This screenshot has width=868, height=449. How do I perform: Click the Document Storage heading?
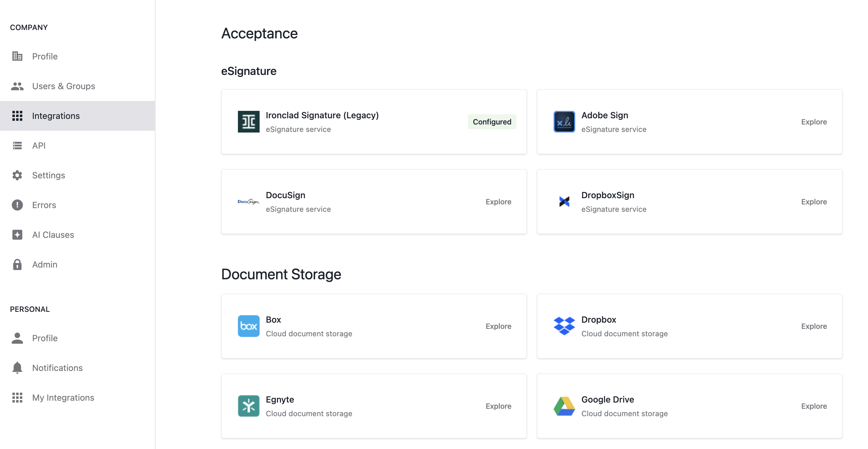(281, 274)
